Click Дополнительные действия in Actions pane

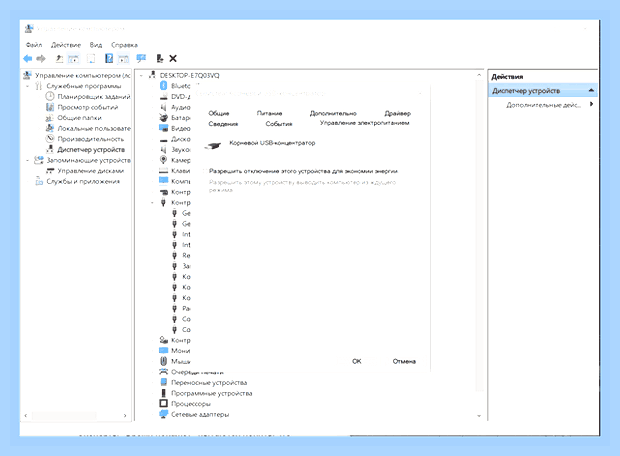tap(544, 105)
